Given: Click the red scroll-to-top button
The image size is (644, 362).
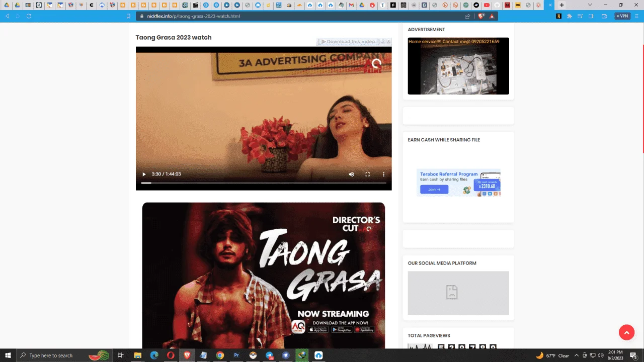Looking at the screenshot, I should click(x=626, y=332).
